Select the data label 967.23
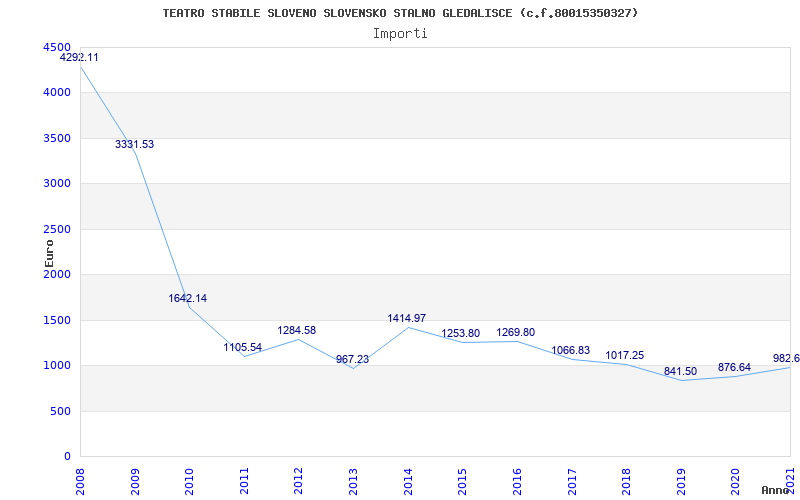Viewport: 800px width, 500px height. [352, 360]
